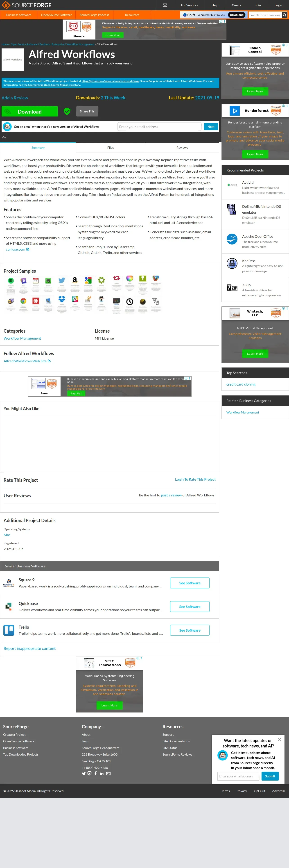Screen dimensions: 289x868
Task: Click Create in top bar
Action: [x=237, y=5]
